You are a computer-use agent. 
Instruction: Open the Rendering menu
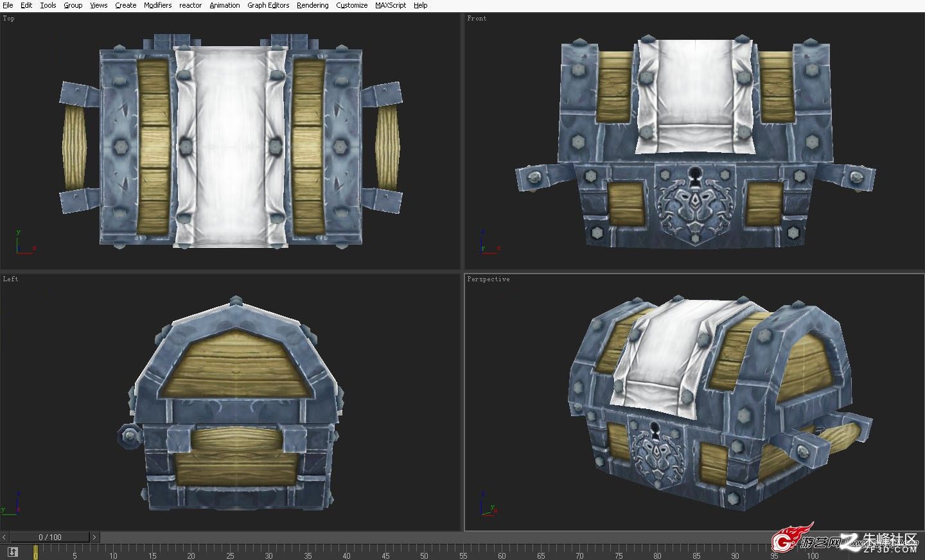point(313,5)
